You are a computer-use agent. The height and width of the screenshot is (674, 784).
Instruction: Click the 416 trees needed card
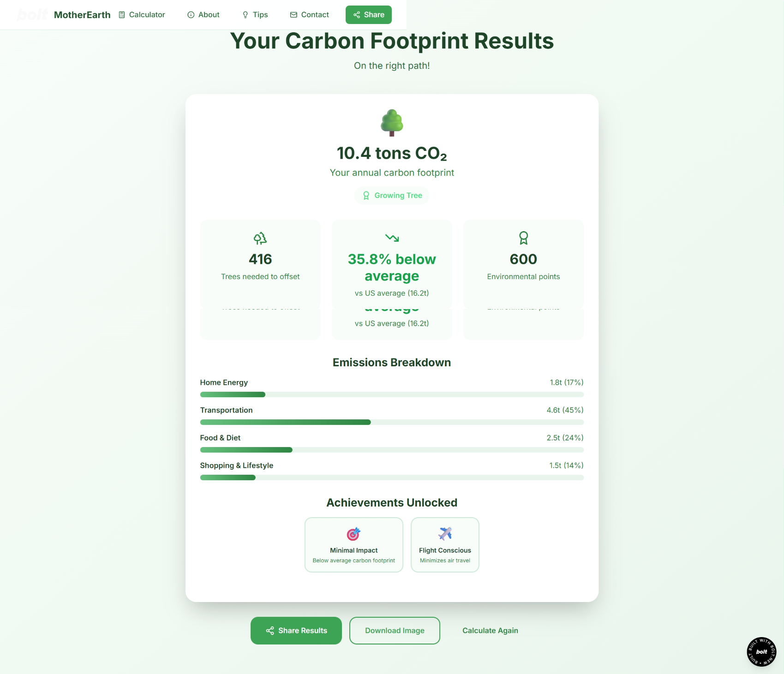point(260,264)
